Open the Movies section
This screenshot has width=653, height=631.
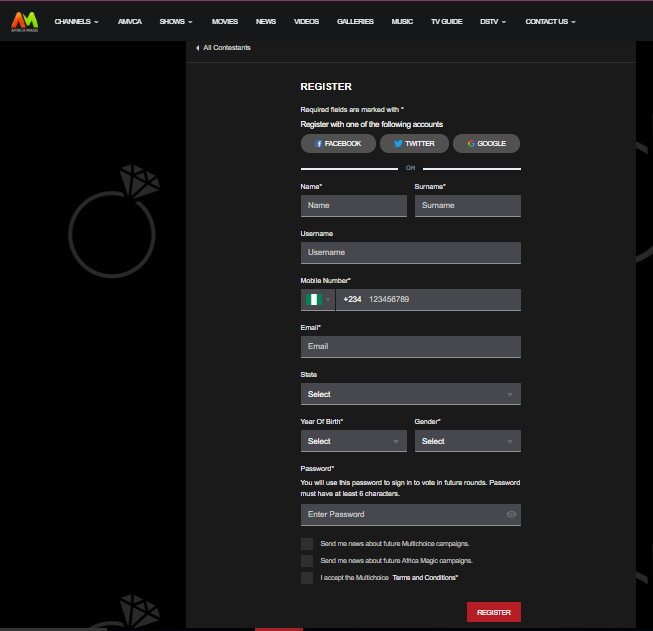(224, 22)
